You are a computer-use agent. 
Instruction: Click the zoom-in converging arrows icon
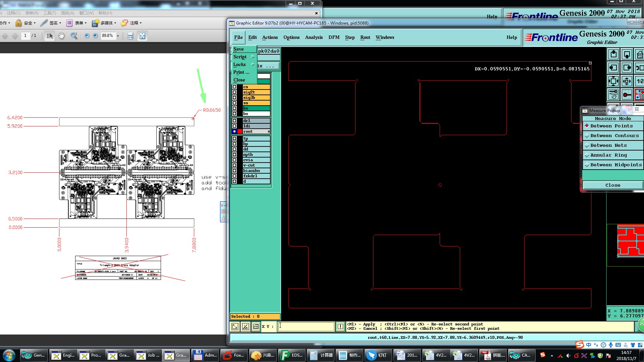[x=613, y=81]
